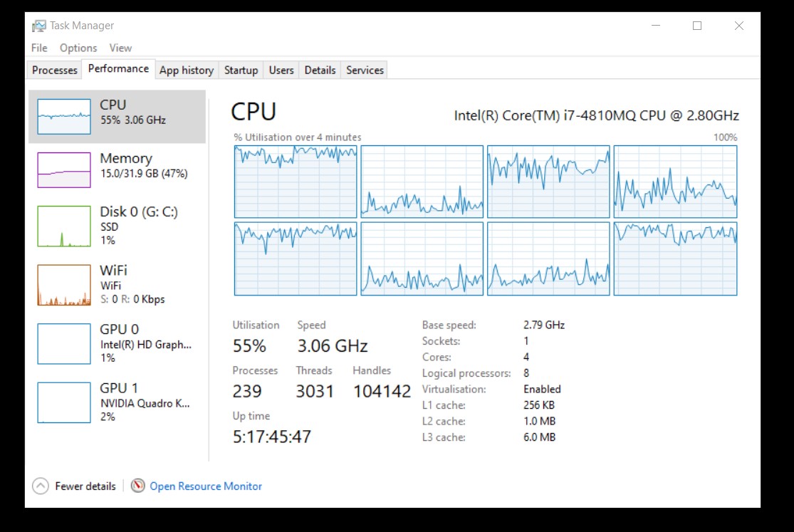Click the File menu
794x532 pixels.
coord(38,48)
